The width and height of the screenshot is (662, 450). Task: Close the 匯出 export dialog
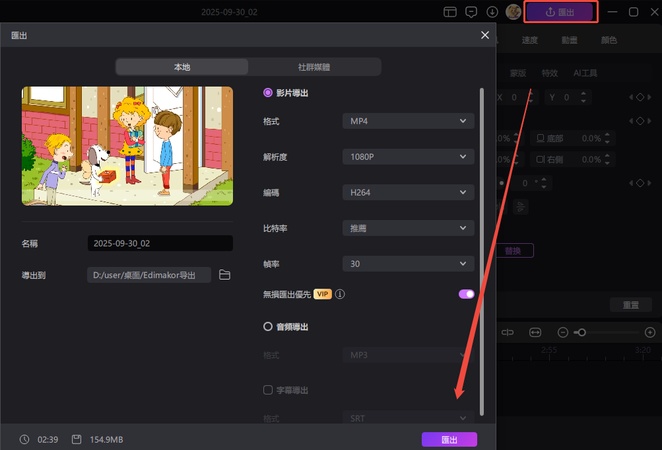coord(485,35)
